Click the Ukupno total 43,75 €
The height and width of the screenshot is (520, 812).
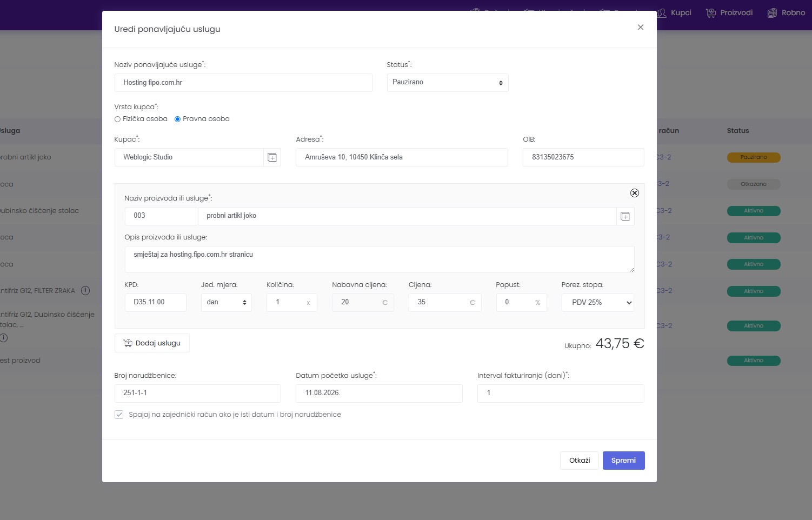tap(620, 344)
